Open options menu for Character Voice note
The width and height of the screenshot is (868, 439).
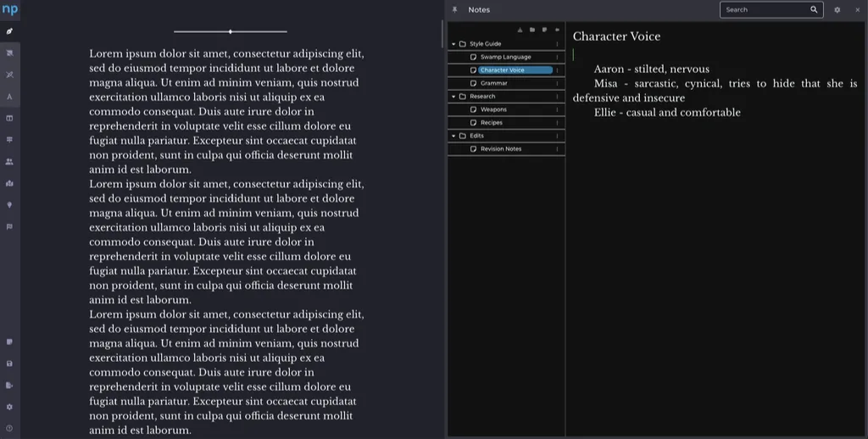(557, 70)
